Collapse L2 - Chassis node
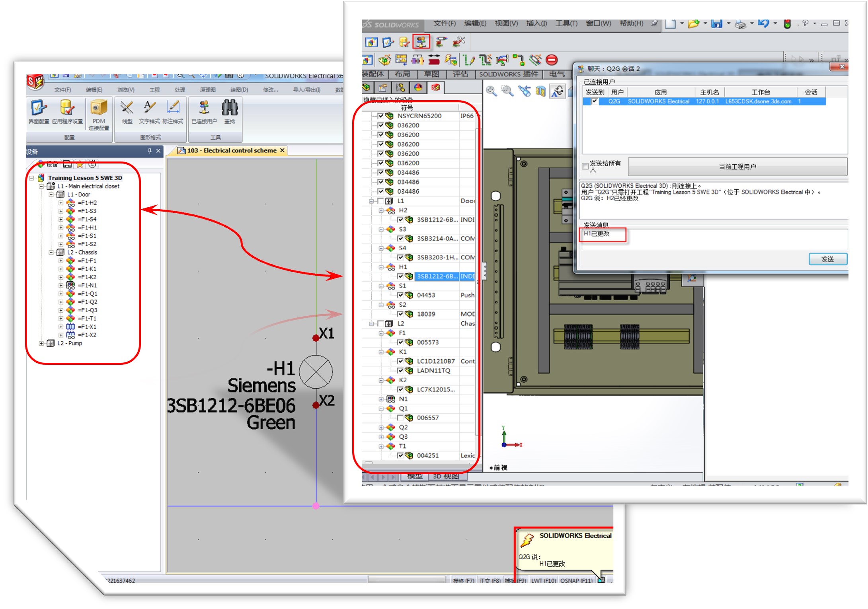This screenshot has height=609, width=868. (x=51, y=253)
